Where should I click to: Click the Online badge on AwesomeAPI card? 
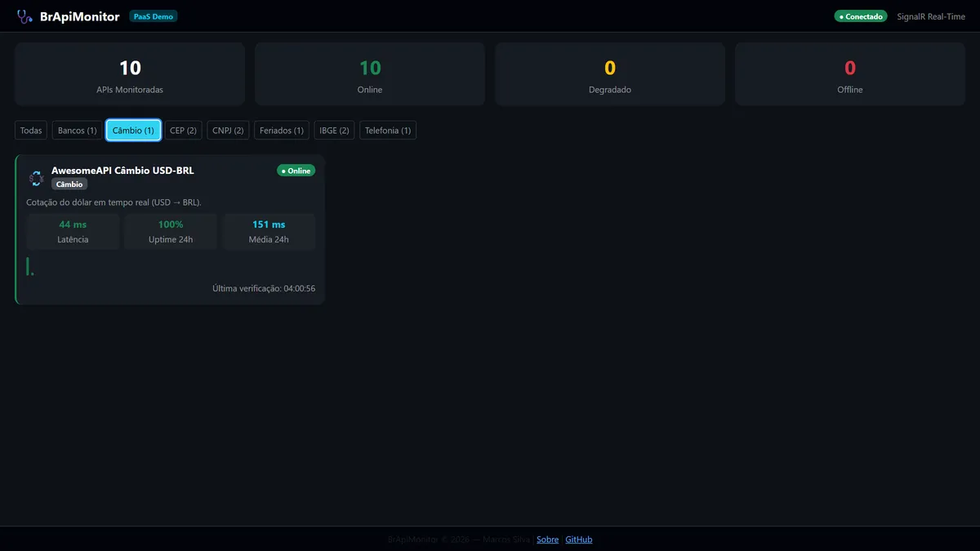[296, 171]
